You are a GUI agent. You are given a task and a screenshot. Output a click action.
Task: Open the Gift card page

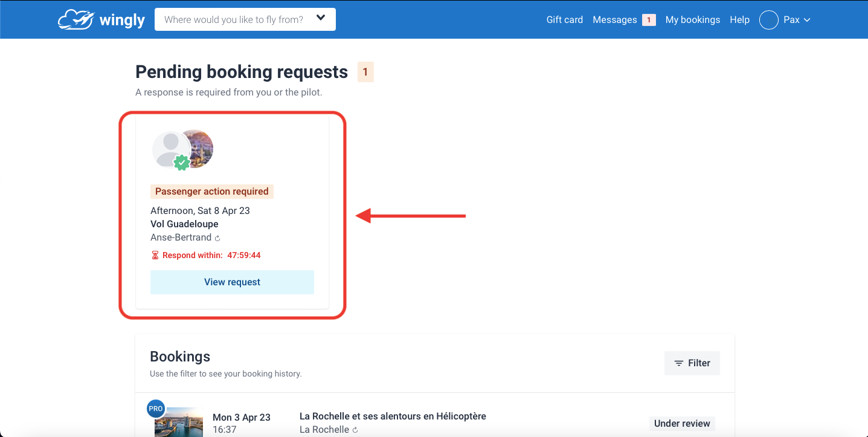564,20
